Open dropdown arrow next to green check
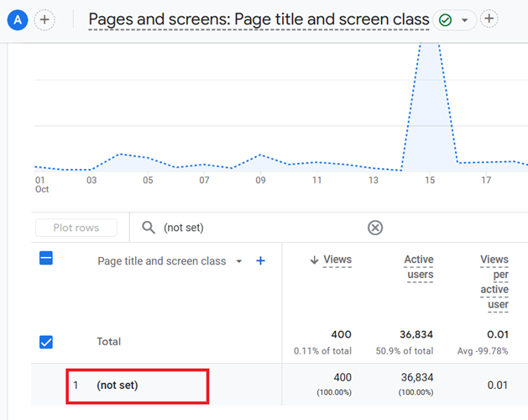This screenshot has height=420, width=528. (x=465, y=19)
